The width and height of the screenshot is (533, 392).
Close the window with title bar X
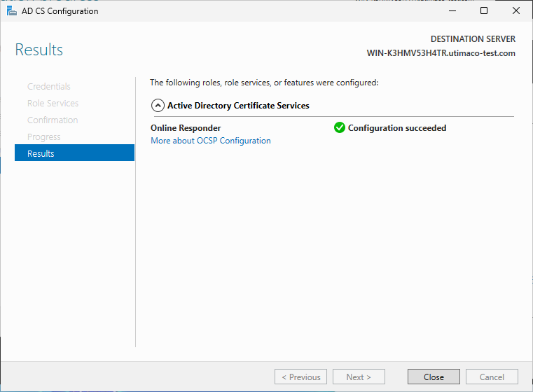[x=515, y=11]
